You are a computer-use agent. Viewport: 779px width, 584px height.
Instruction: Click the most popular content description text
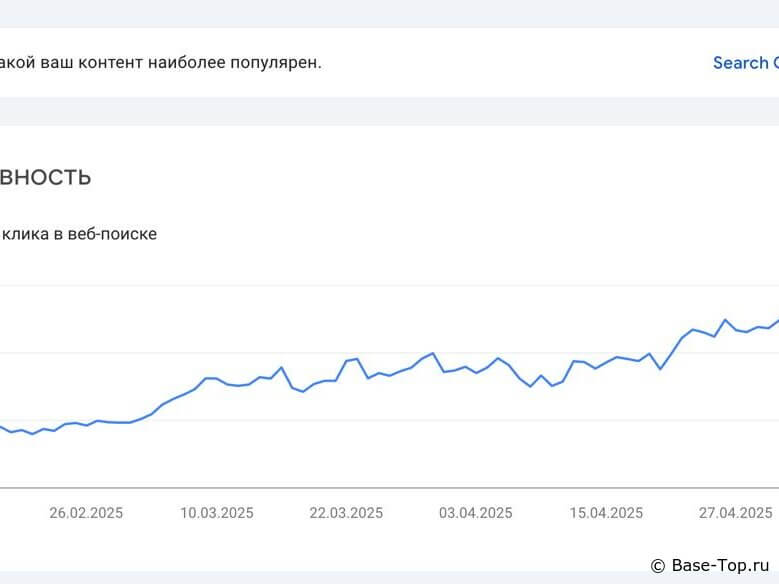coord(160,62)
